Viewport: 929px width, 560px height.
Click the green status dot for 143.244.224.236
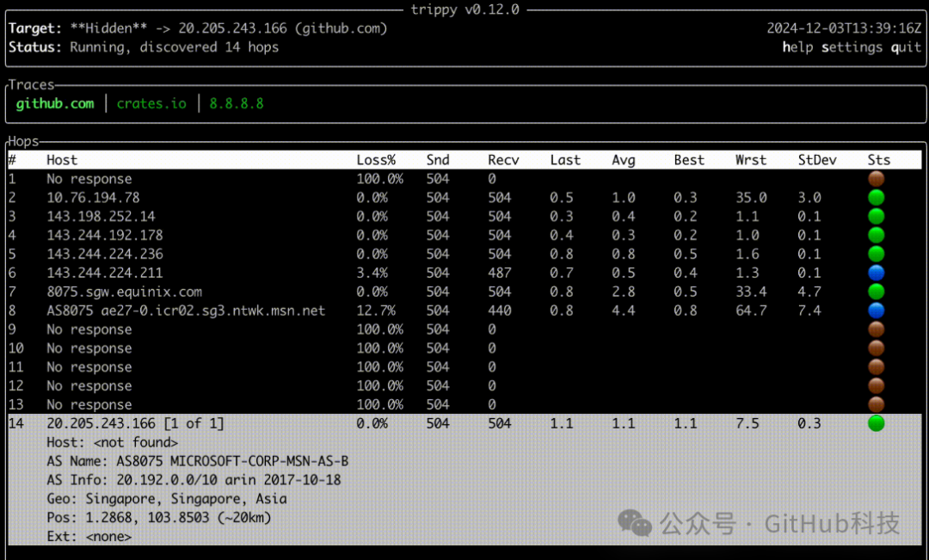point(877,254)
